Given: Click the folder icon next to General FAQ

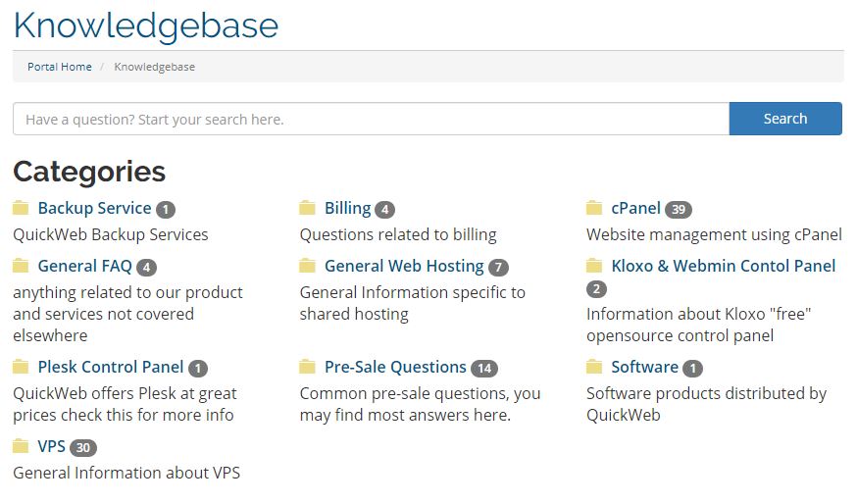Looking at the screenshot, I should pyautogui.click(x=21, y=266).
